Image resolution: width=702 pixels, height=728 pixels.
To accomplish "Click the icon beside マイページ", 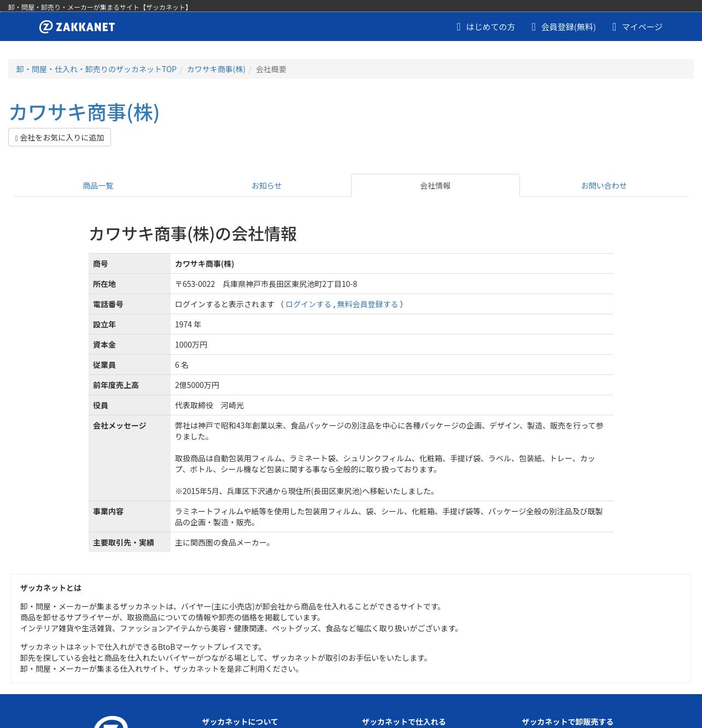I will point(615,27).
